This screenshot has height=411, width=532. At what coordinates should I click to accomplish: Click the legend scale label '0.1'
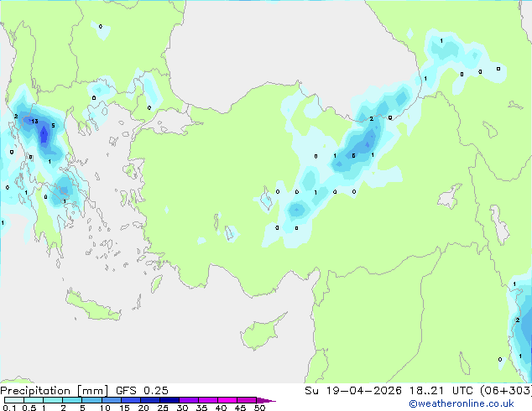pos(9,408)
